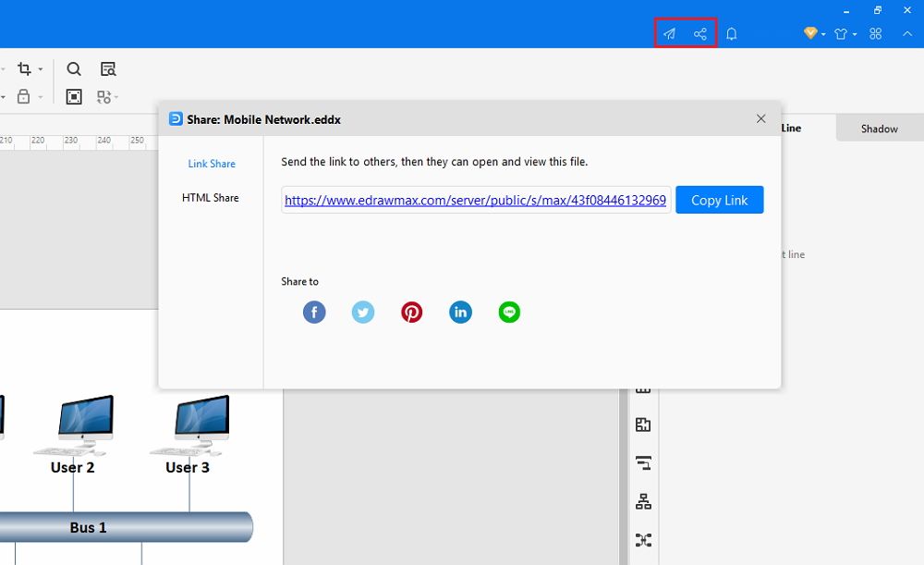Click the paper-plane send icon in title bar
Image resolution: width=924 pixels, height=565 pixels.
[669, 33]
